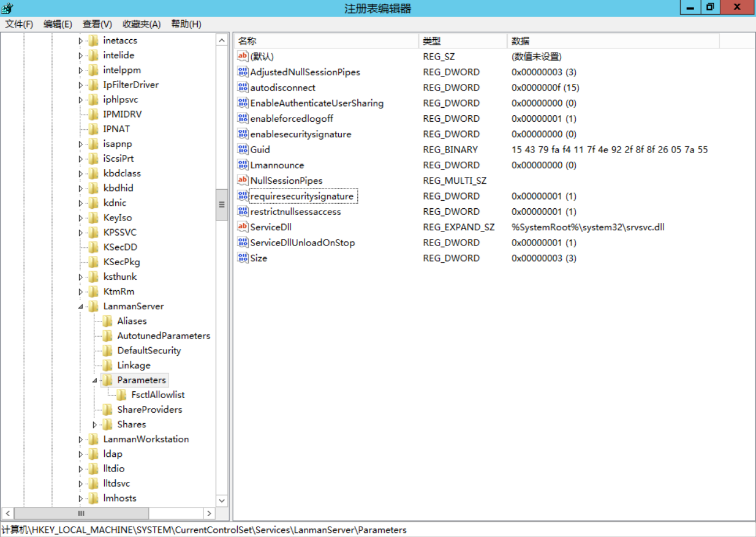Click the Registry Editor icon in title bar
The width and height of the screenshot is (756, 537).
(x=7, y=7)
